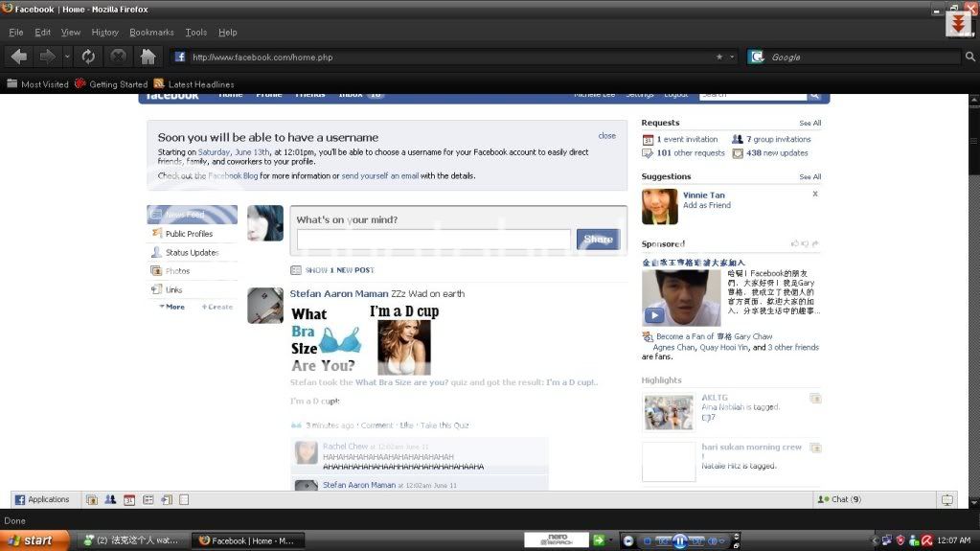Pause playback in the taskbar media player

tap(679, 541)
